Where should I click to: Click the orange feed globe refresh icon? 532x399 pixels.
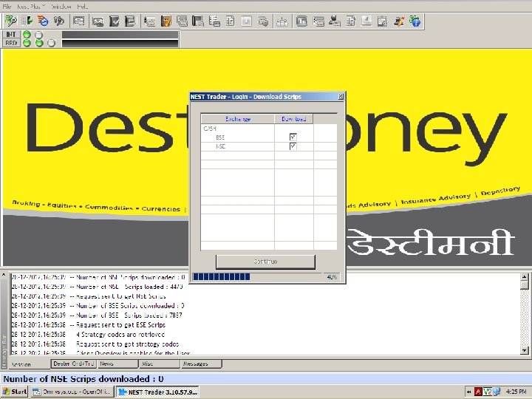click(43, 21)
